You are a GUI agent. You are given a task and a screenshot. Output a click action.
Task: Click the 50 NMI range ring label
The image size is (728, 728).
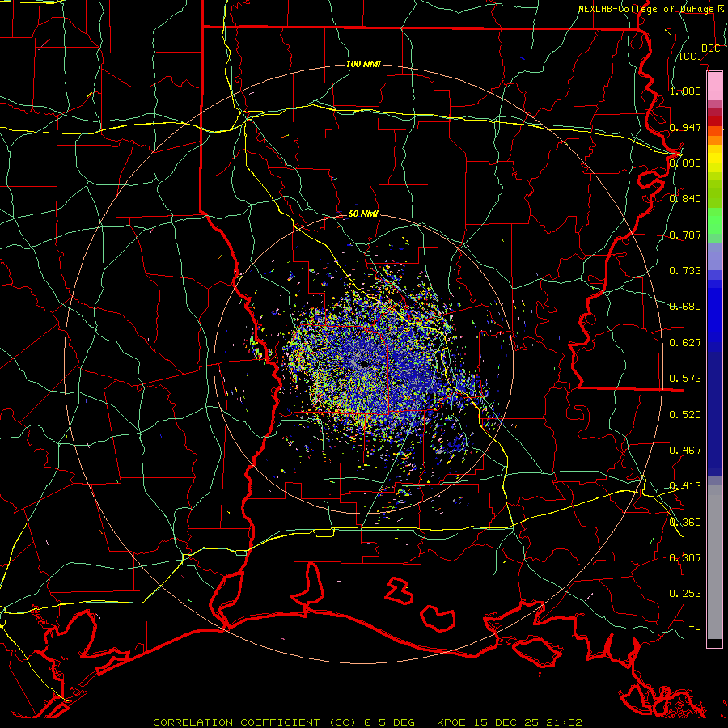coord(363,214)
